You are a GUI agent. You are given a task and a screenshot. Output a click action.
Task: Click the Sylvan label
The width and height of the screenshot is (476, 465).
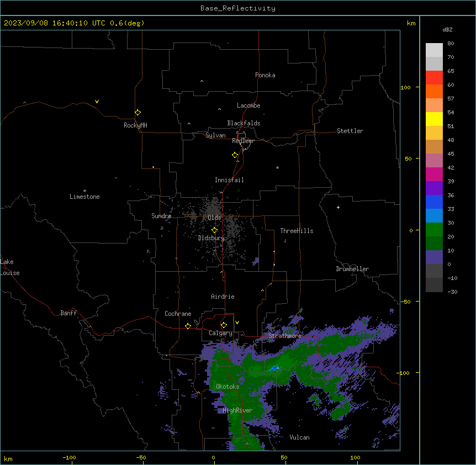pyautogui.click(x=215, y=135)
